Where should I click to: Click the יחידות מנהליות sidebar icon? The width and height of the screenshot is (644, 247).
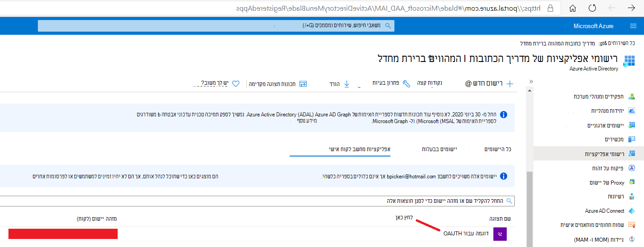pos(632,111)
